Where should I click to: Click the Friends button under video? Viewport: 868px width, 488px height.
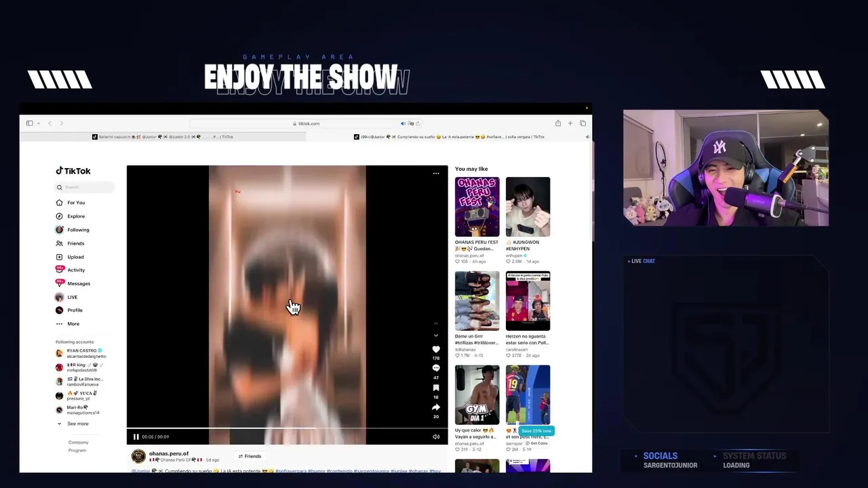250,456
